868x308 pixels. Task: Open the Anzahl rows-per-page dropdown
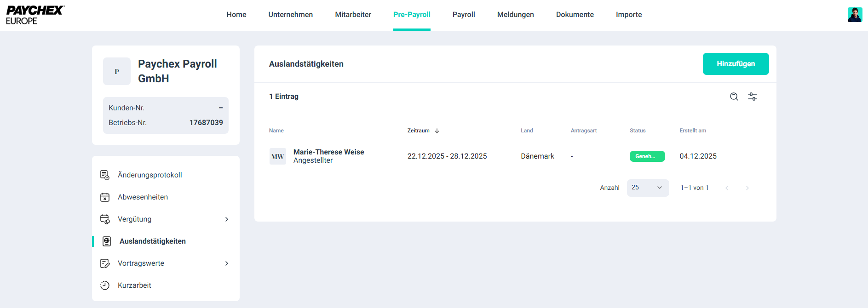648,188
